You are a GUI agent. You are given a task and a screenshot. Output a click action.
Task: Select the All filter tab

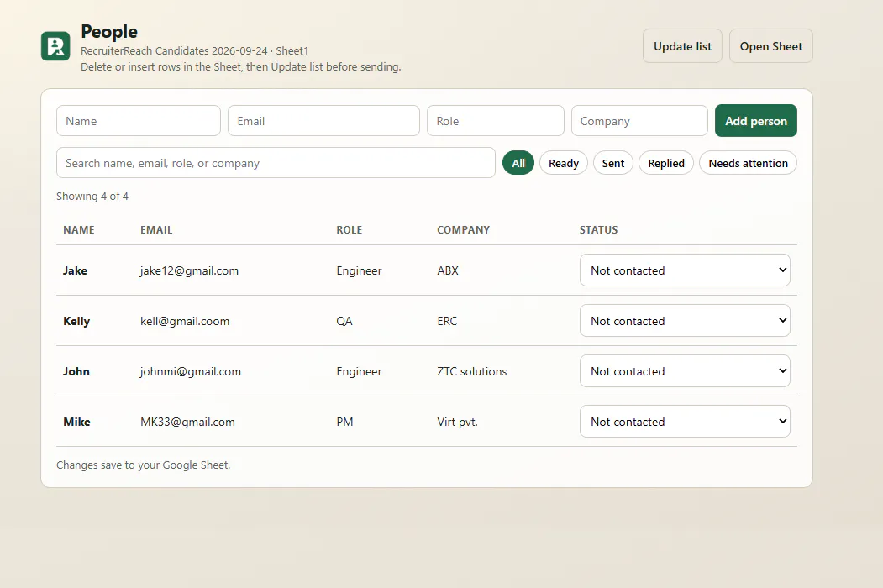[x=518, y=163]
